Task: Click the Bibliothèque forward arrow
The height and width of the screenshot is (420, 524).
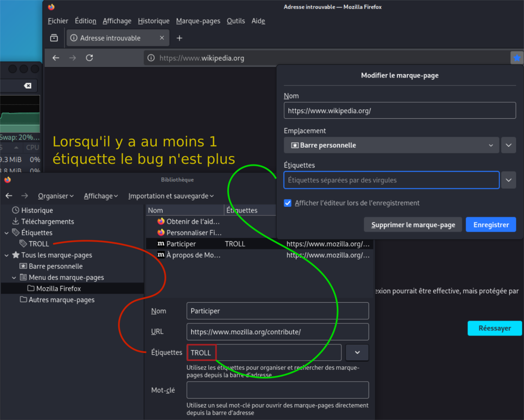Action: [25, 196]
